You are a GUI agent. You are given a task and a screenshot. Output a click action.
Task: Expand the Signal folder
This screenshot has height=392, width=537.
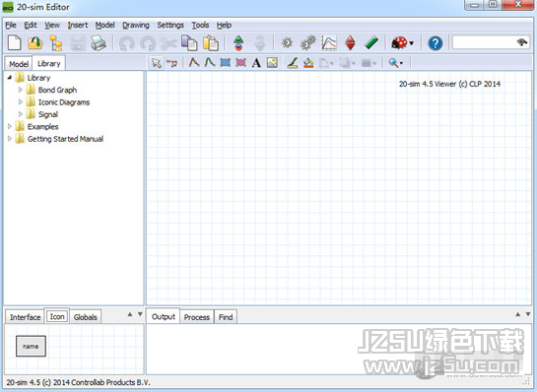tap(21, 114)
